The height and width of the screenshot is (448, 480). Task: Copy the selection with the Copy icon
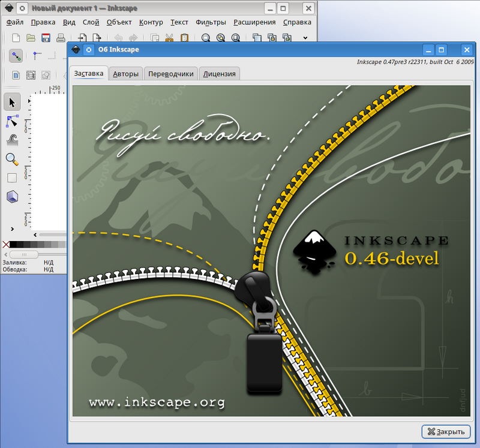pyautogui.click(x=155, y=38)
